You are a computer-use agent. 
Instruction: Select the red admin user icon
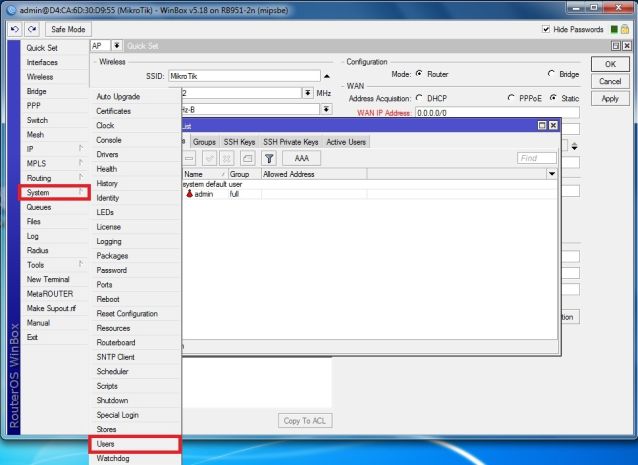(x=190, y=194)
